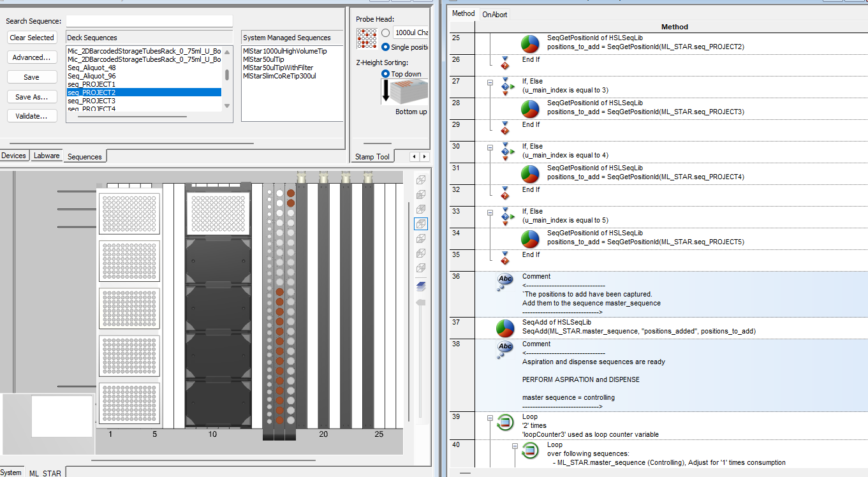This screenshot has height=477, width=868.
Task: Switch to the Devices tab
Action: [x=14, y=156]
